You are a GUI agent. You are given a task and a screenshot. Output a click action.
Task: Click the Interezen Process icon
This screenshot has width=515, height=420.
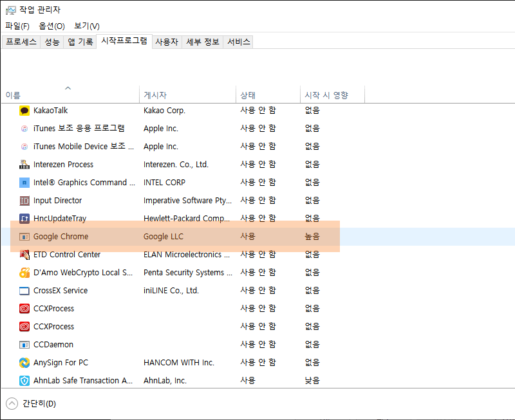click(24, 165)
